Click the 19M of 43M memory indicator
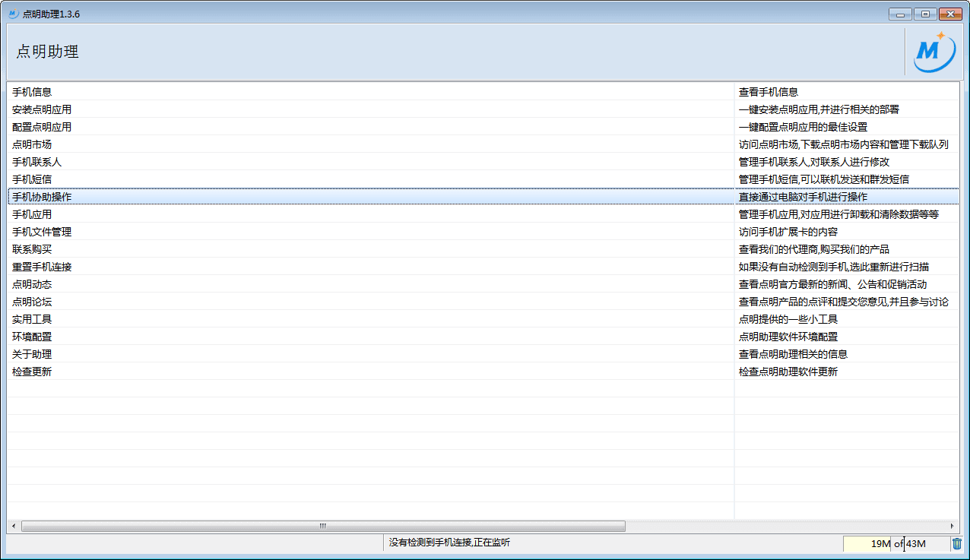This screenshot has width=970, height=560. pyautogui.click(x=897, y=543)
